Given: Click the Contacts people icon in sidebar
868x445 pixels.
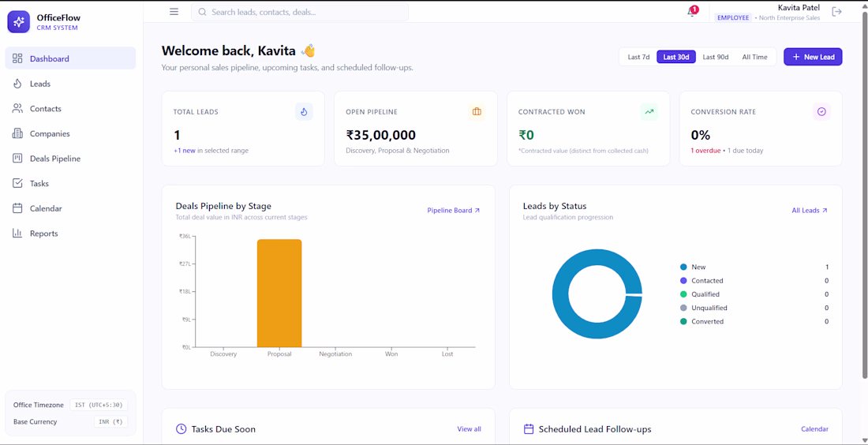Looking at the screenshot, I should pos(17,108).
